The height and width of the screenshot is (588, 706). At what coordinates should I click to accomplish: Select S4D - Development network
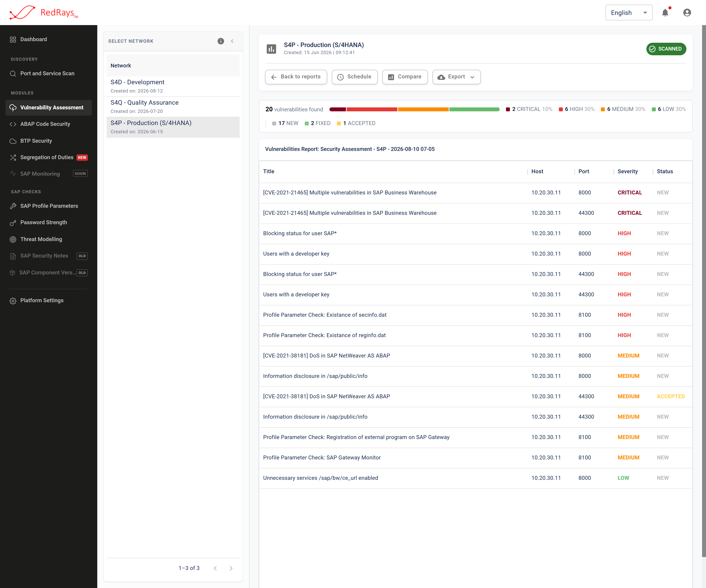173,86
